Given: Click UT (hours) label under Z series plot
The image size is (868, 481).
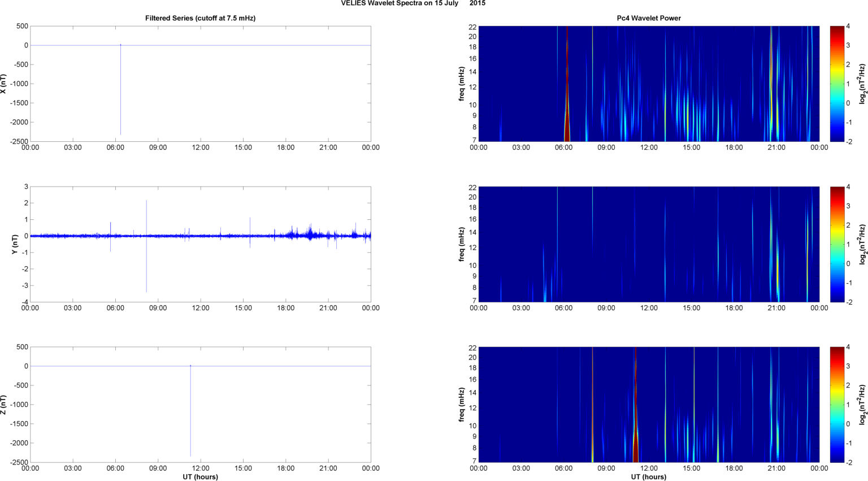Looking at the screenshot, I should click(x=200, y=476).
